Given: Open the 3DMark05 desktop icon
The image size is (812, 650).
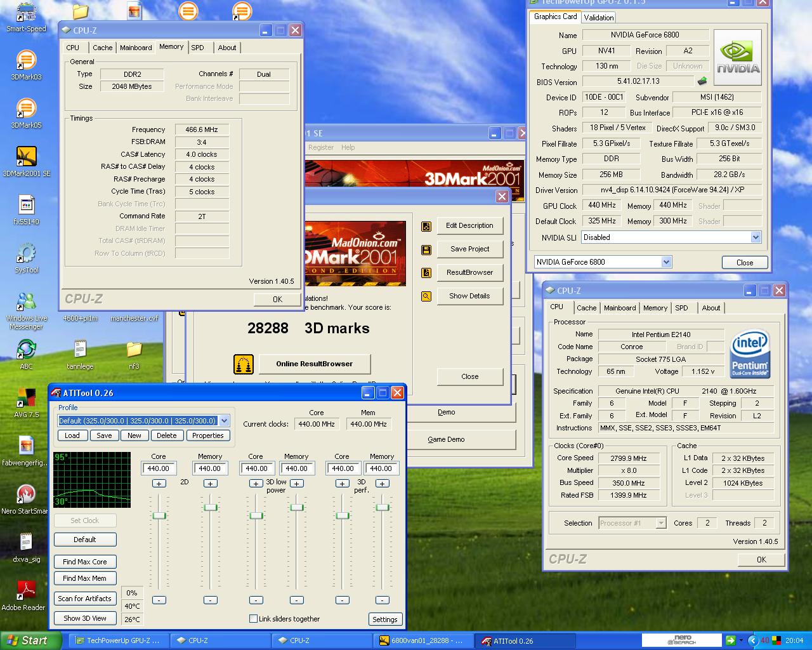Looking at the screenshot, I should tap(26, 113).
